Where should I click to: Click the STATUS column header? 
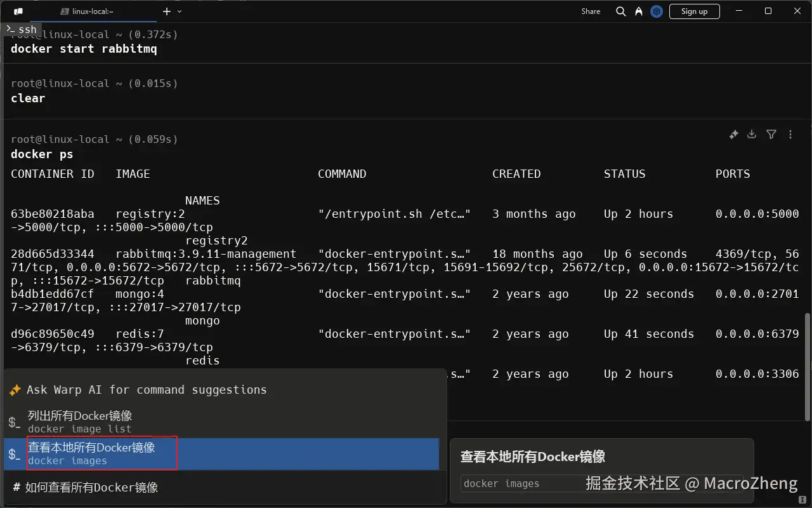click(624, 174)
